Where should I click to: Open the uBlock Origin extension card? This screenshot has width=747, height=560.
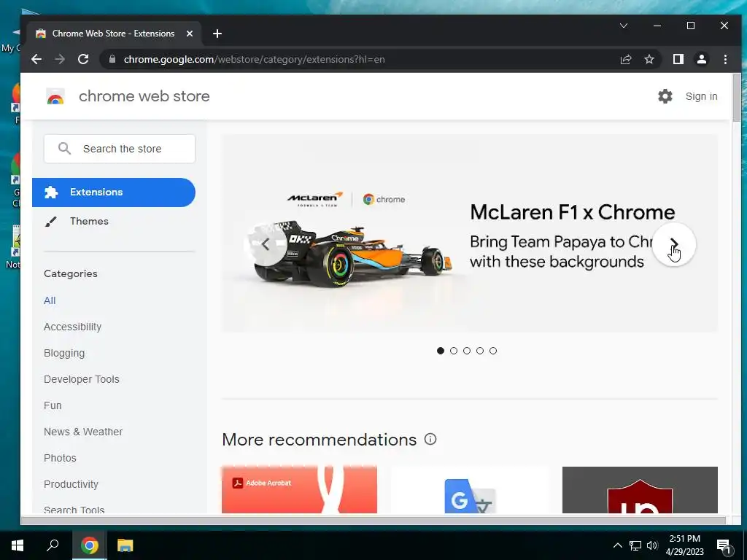tap(640, 490)
